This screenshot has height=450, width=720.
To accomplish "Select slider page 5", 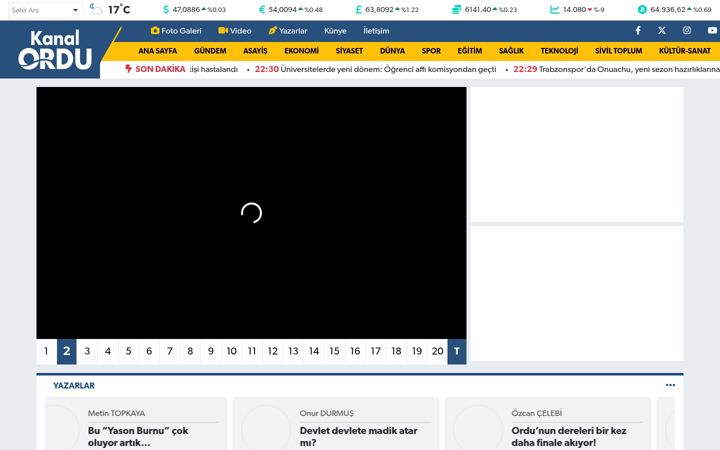I will [129, 351].
